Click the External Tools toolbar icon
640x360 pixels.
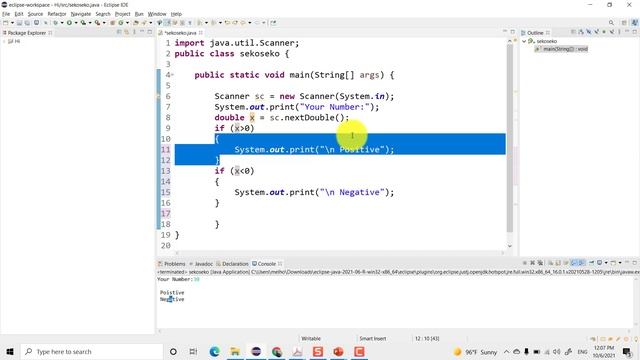[x=97, y=23]
